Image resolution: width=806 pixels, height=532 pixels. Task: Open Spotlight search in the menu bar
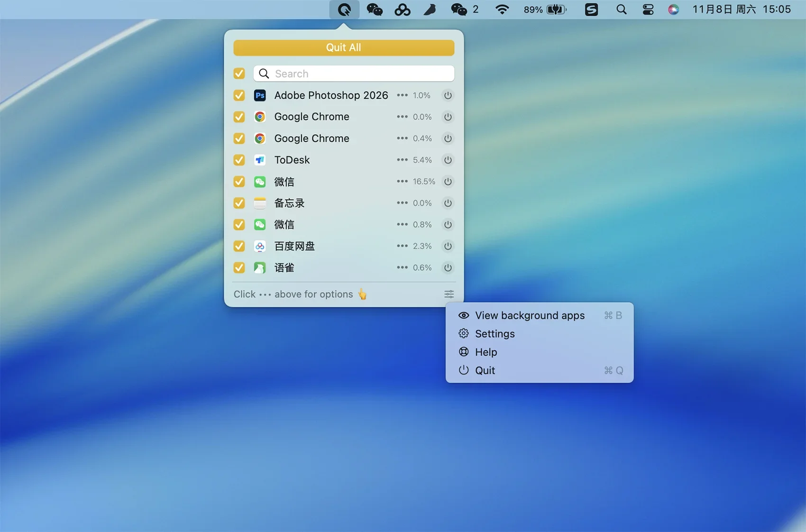coord(621,9)
